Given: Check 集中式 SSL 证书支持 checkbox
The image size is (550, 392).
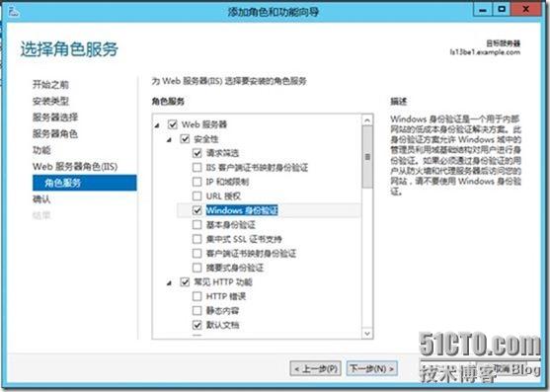Looking at the screenshot, I should pyautogui.click(x=197, y=239).
